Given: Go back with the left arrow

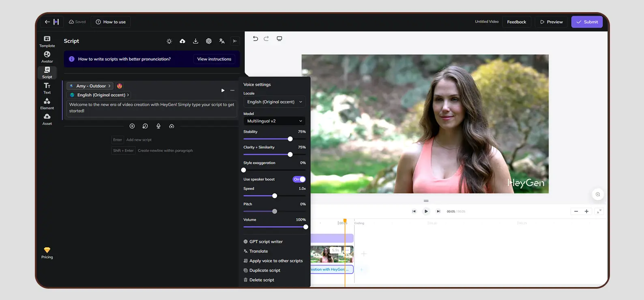Looking at the screenshot, I should tap(47, 22).
